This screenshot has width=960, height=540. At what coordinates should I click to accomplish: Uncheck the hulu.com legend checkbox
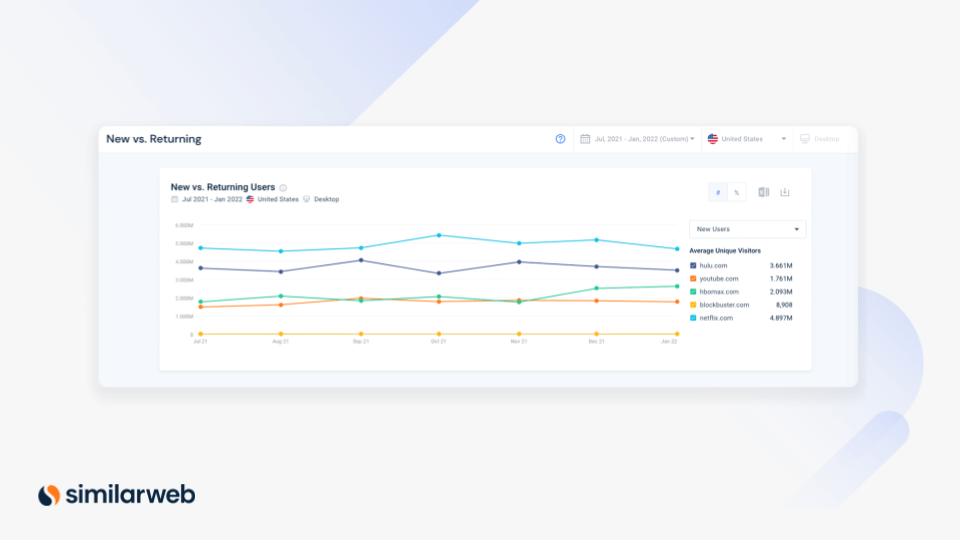click(694, 265)
